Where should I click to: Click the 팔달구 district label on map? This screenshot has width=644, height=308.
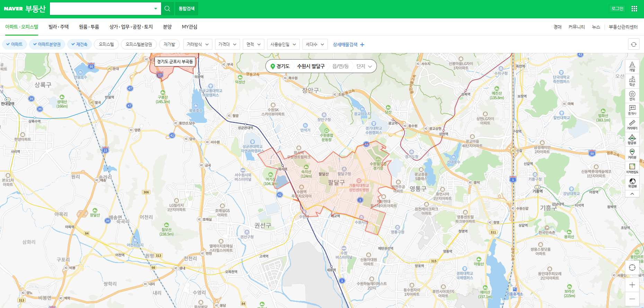336,182
